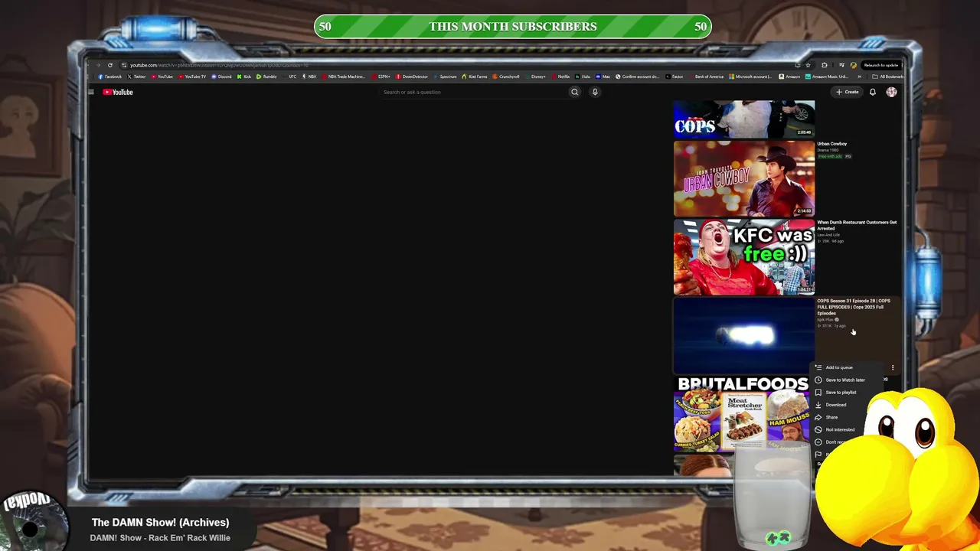Start voice search with microphone icon
980x551 pixels.
(595, 92)
